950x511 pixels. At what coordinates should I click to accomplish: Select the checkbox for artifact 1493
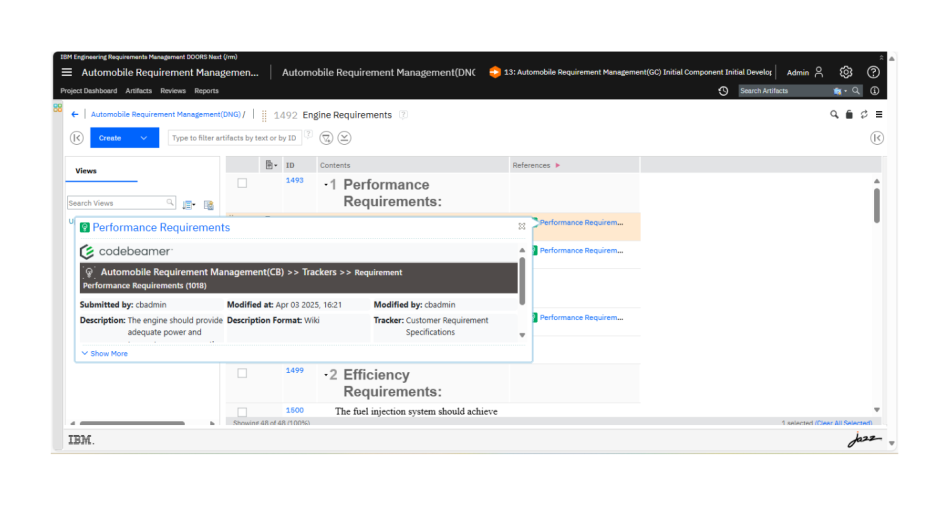click(242, 183)
